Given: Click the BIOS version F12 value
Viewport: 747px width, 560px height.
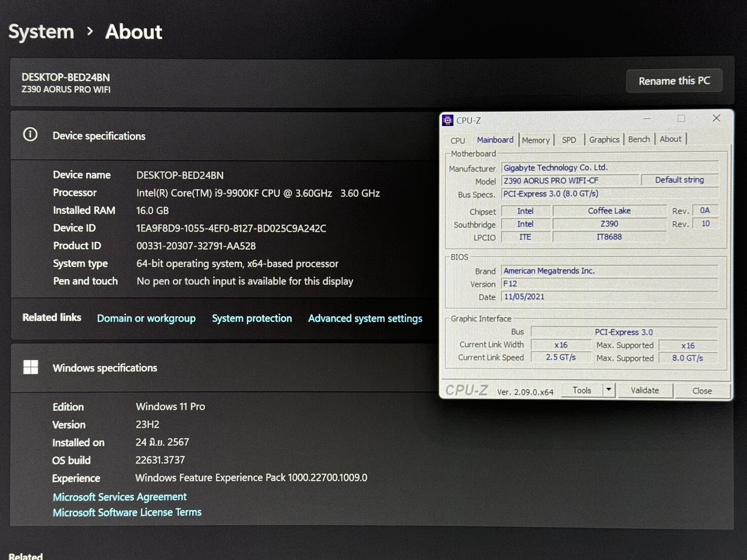Looking at the screenshot, I should click(609, 284).
